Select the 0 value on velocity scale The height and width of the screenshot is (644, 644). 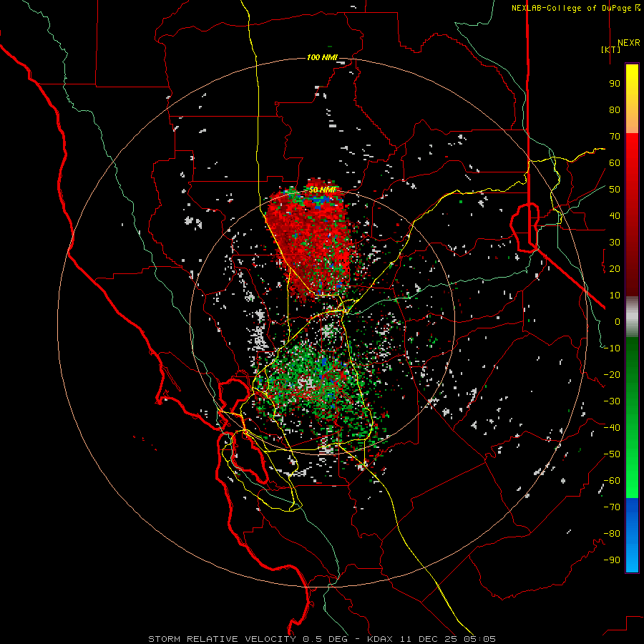618,322
